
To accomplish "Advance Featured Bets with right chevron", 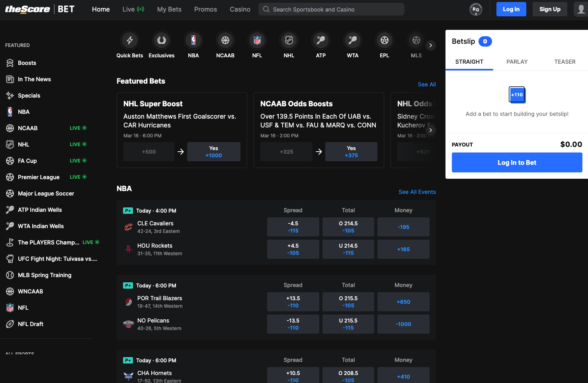I will pyautogui.click(x=430, y=130).
